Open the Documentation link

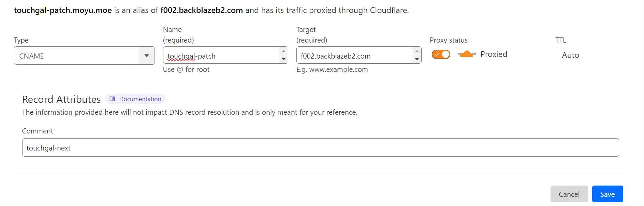click(140, 99)
